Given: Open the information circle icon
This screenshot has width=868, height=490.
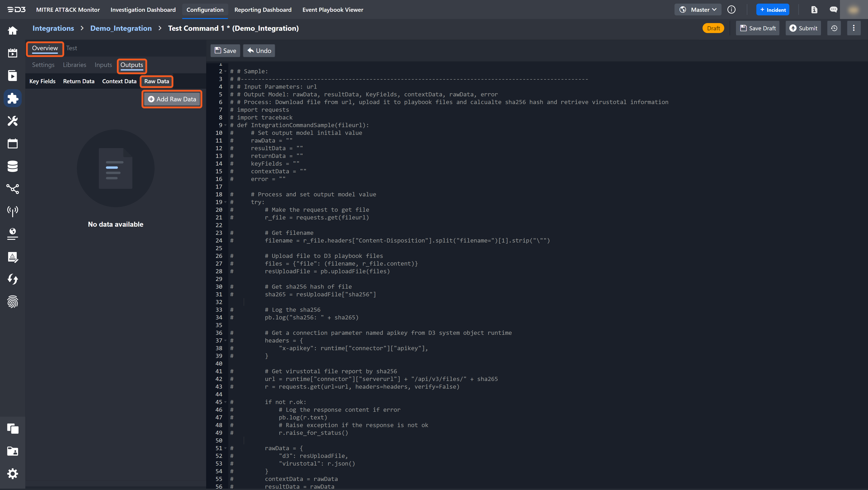Looking at the screenshot, I should pos(731,10).
